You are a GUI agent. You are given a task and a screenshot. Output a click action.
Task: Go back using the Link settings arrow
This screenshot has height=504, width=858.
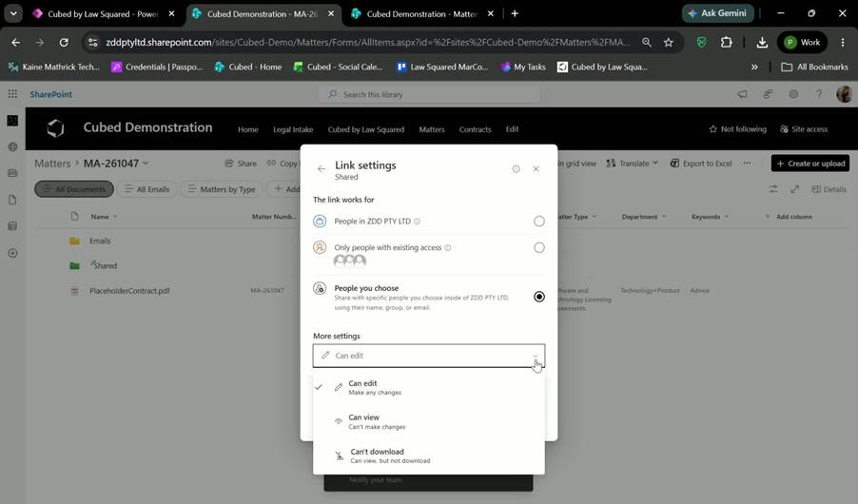point(322,168)
